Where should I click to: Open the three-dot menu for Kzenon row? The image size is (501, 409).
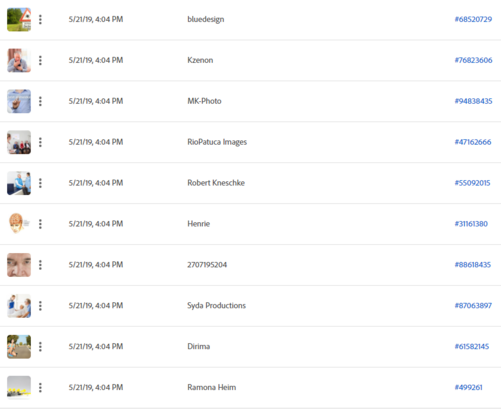pos(40,60)
